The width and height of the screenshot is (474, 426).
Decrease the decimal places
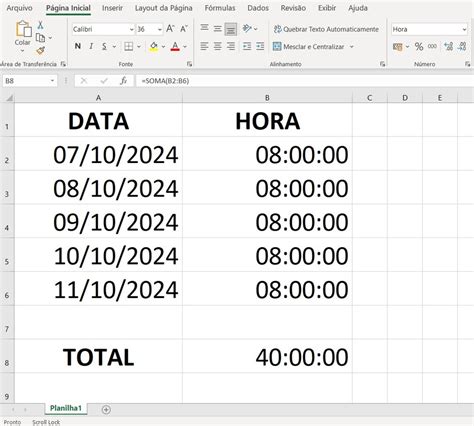[462, 47]
